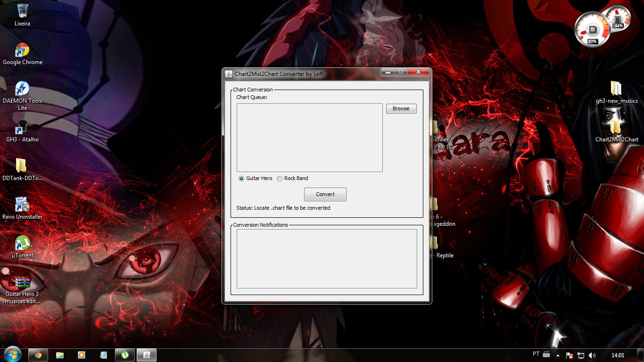This screenshot has width=644, height=362.
Task: Minimize the Chart2Mid2Chart Converter window
Action: 388,72
